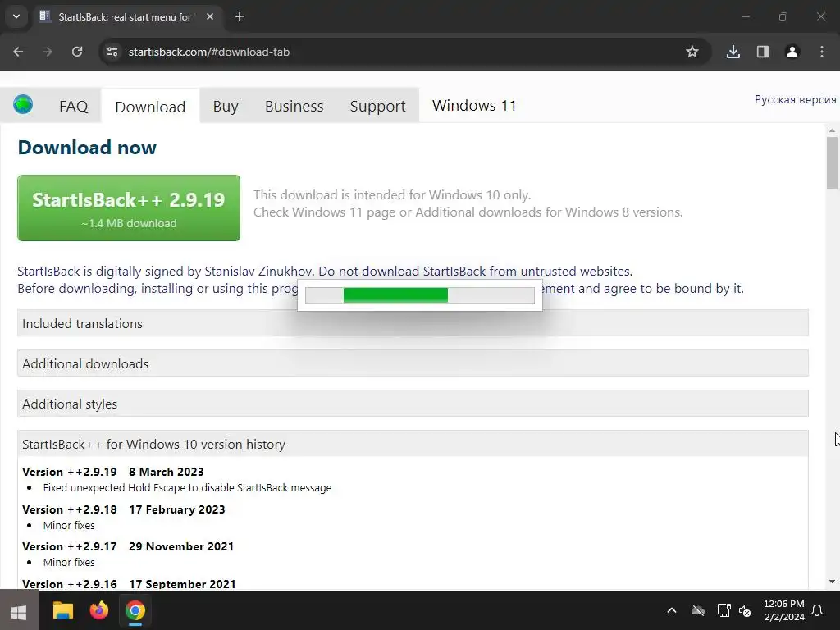Open Chrome three-dot menu
The height and width of the screenshot is (630, 840).
point(822,52)
